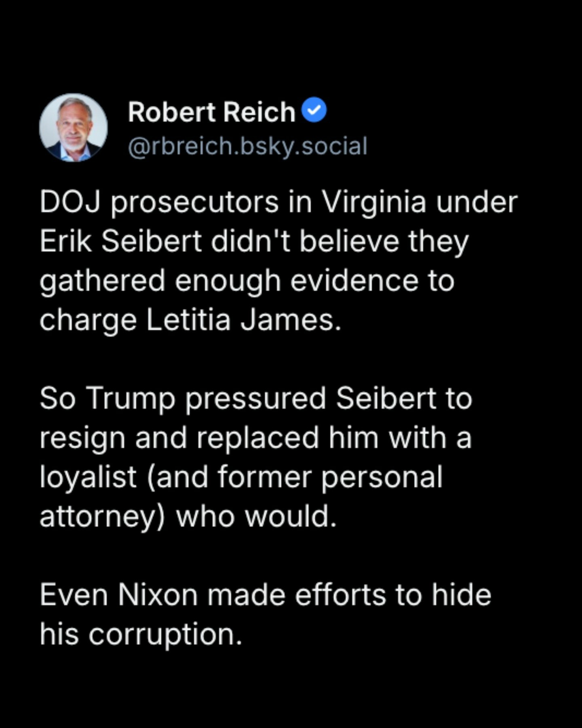This screenshot has height=728, width=582.
Task: Click the word "Nixon" in the post
Action: point(158,595)
